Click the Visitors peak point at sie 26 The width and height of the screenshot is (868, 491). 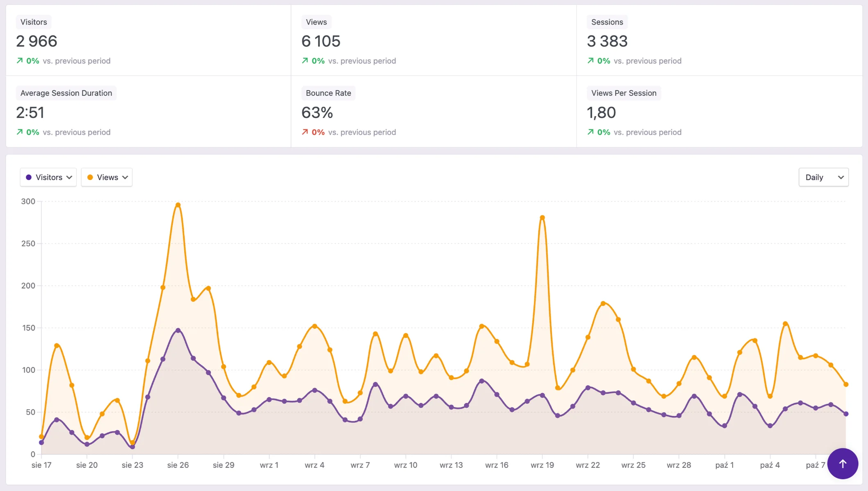pos(178,330)
